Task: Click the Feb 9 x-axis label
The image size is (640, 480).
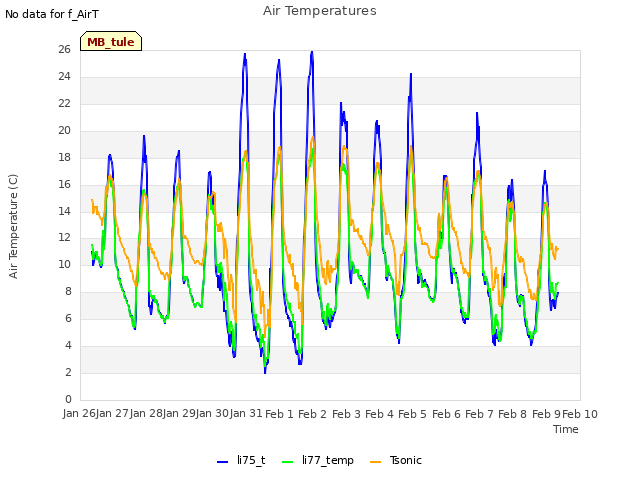Action: point(546,414)
